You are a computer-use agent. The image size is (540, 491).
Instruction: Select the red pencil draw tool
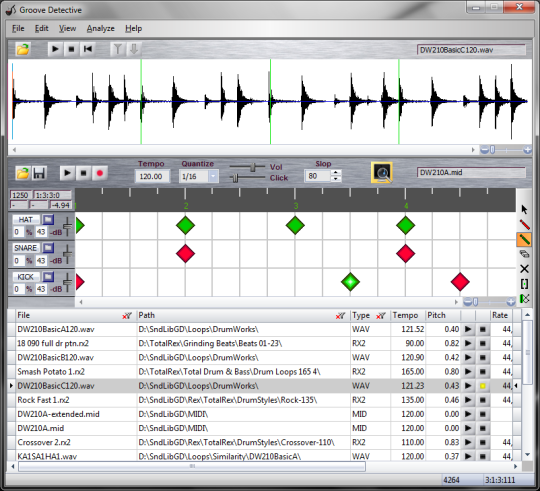(x=524, y=224)
